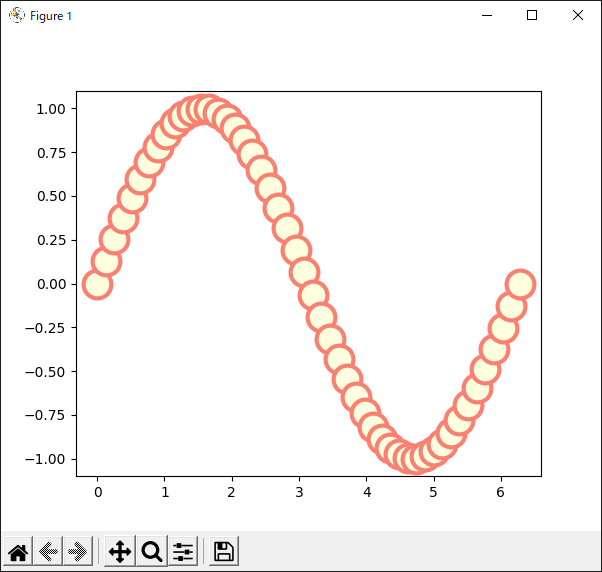This screenshot has width=602, height=572.
Task: Open the Configure subplots sliders icon
Action: point(183,551)
